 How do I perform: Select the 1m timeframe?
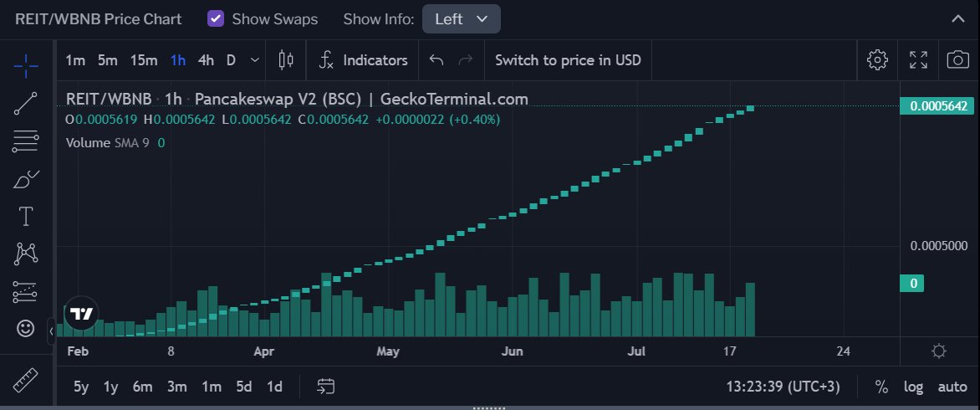(x=75, y=60)
